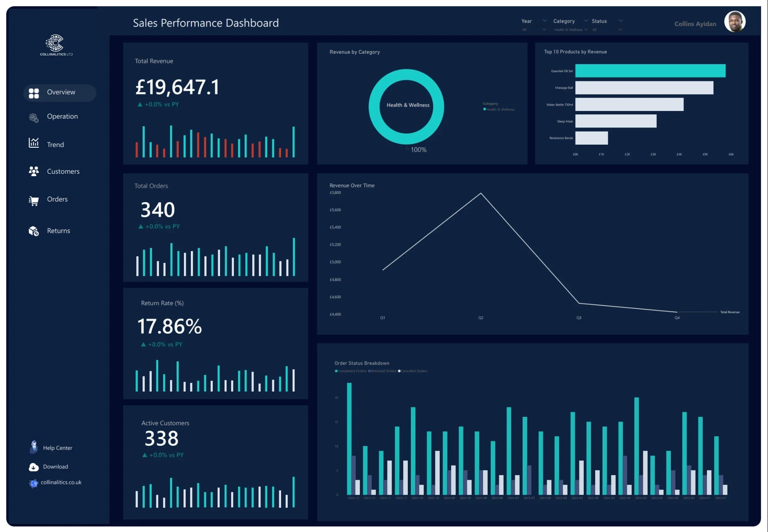Click the 340 total orders value
The image size is (768, 532).
(x=157, y=210)
